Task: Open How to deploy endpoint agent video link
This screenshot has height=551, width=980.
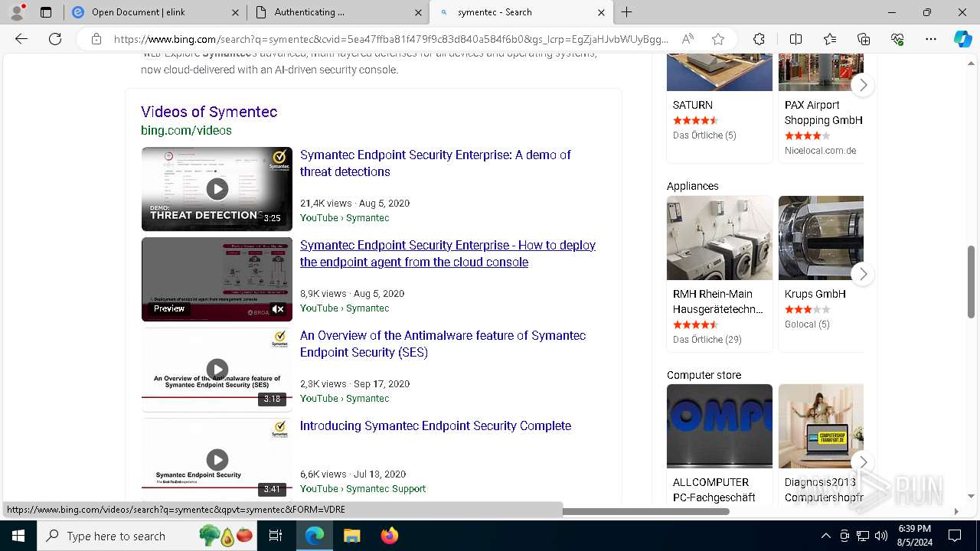Action: point(448,253)
